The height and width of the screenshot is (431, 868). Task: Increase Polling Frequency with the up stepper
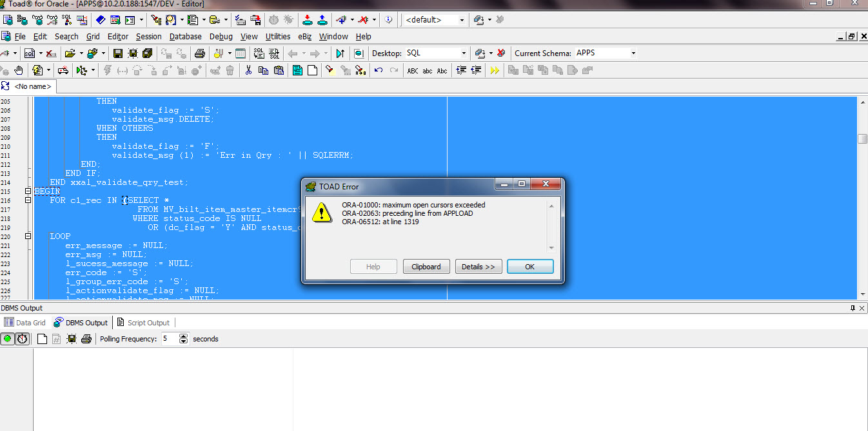pos(184,336)
